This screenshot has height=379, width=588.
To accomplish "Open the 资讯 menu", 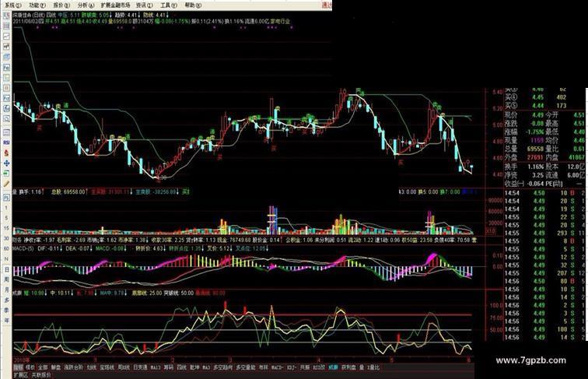I will [x=145, y=5].
